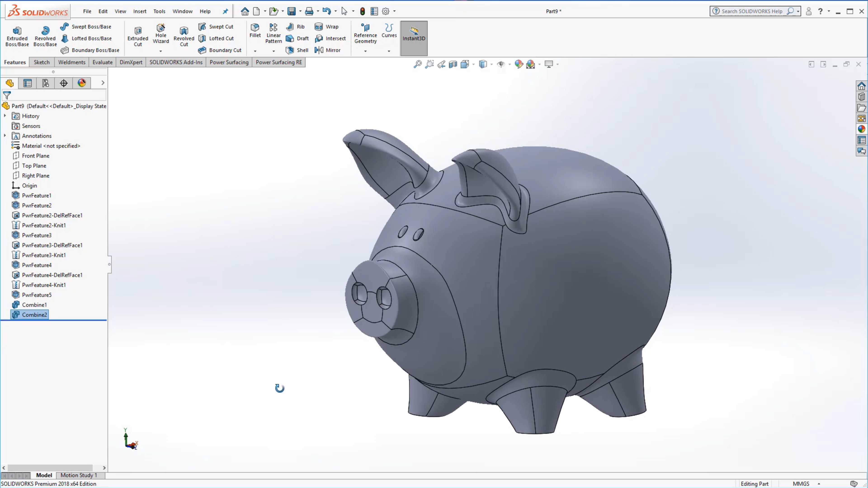This screenshot has height=488, width=868.
Task: Switch to the Sketch tab
Action: pos(41,62)
